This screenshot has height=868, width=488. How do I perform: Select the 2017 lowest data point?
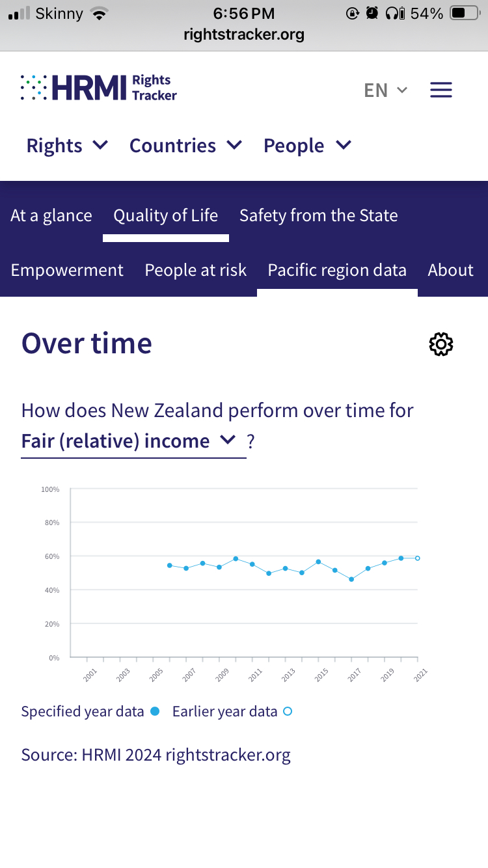[x=351, y=579]
